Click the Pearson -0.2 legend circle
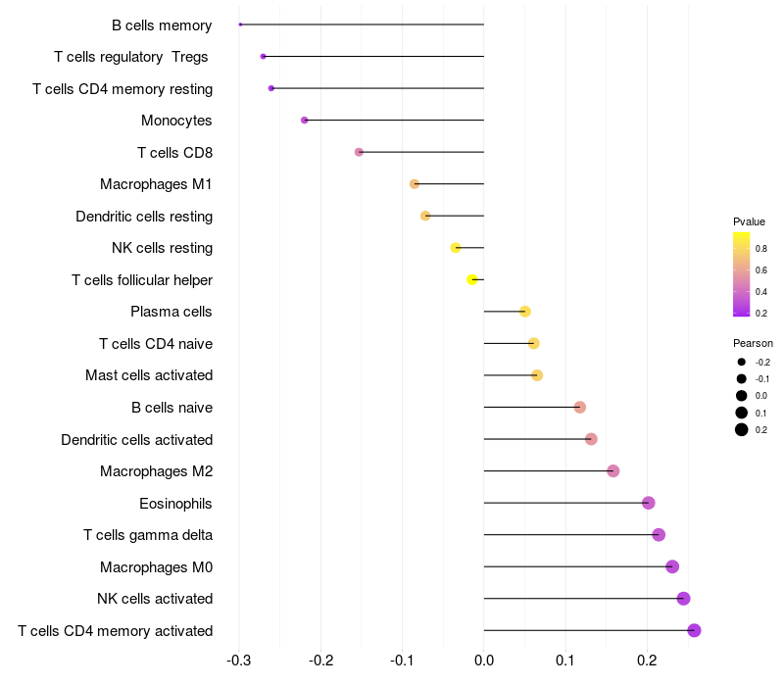784x686 pixels. pos(742,362)
